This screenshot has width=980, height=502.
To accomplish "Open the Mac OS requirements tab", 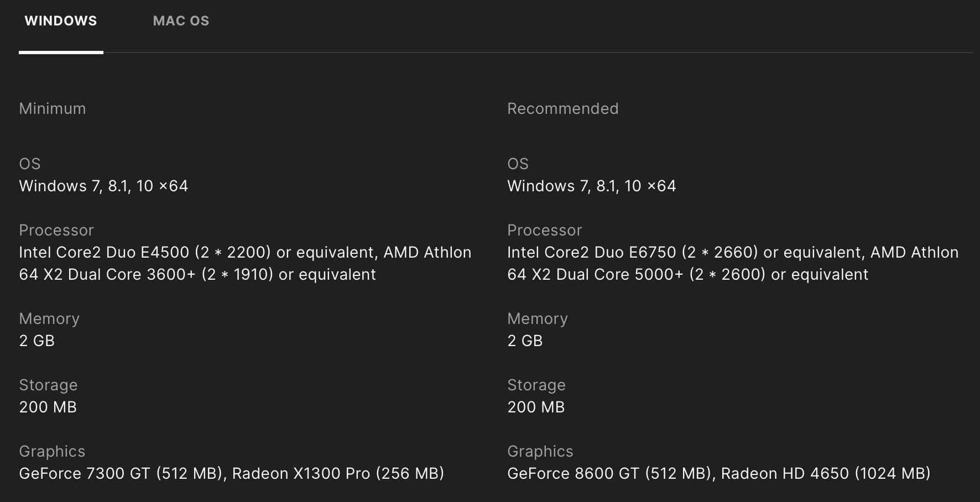I will tap(181, 21).
